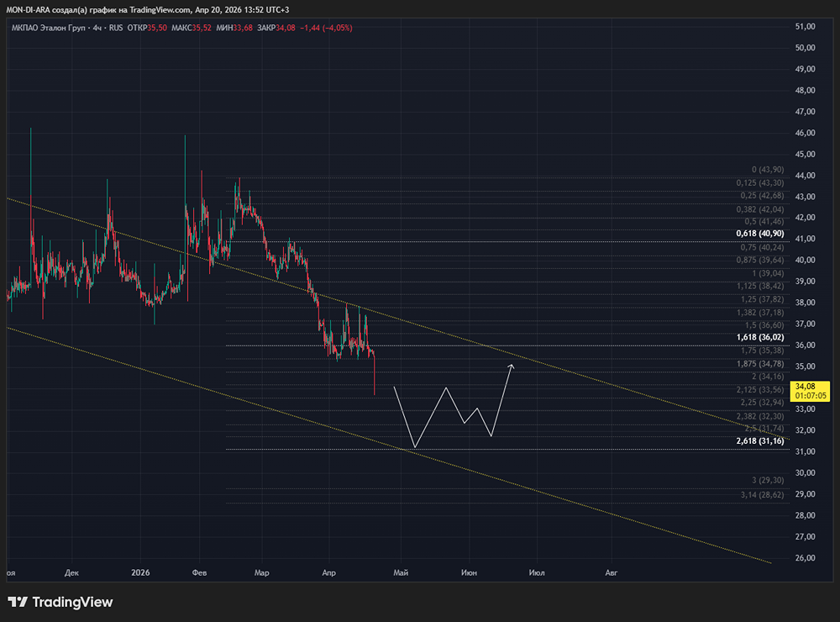Click the low value МИН 33,68
This screenshot has height=622, width=840.
tap(234, 28)
